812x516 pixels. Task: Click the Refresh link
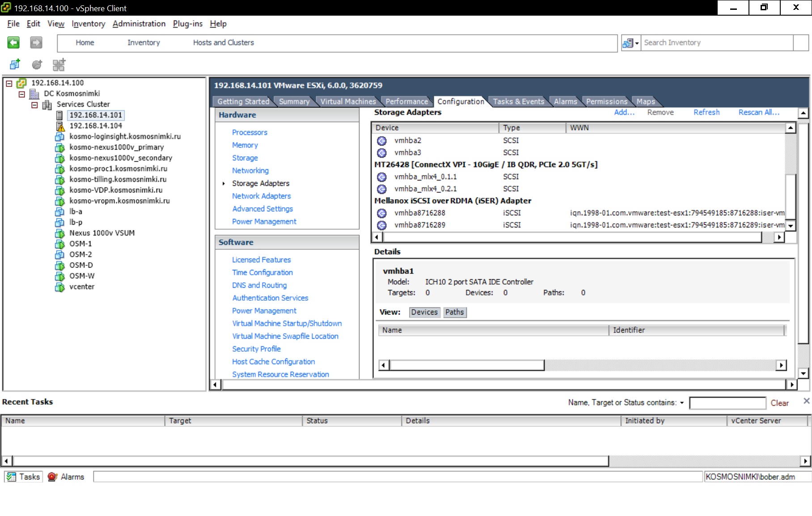706,112
